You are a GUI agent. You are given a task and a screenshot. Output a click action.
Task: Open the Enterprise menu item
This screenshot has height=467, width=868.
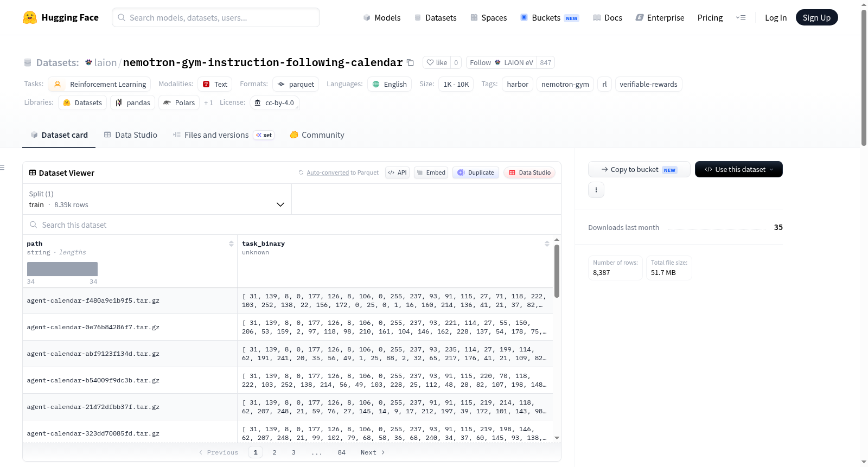coord(660,18)
